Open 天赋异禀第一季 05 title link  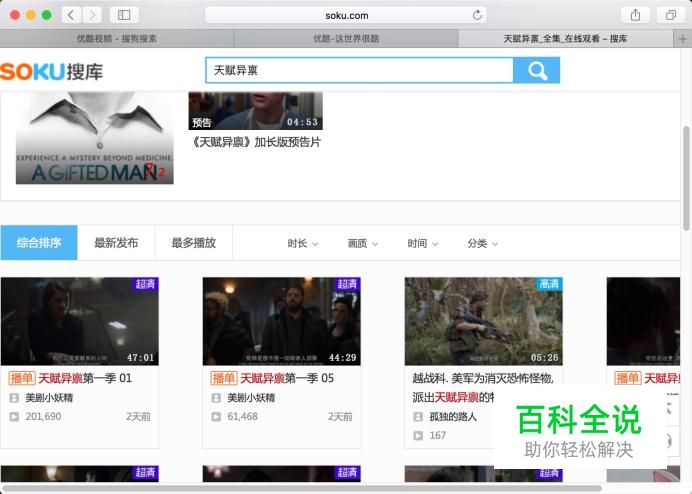pyautogui.click(x=287, y=378)
